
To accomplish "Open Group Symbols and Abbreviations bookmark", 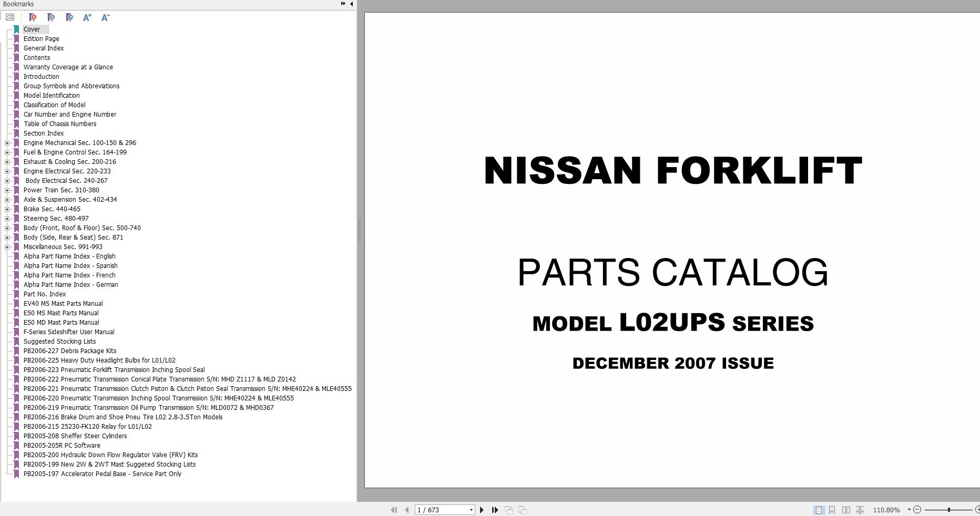I will pyautogui.click(x=72, y=86).
